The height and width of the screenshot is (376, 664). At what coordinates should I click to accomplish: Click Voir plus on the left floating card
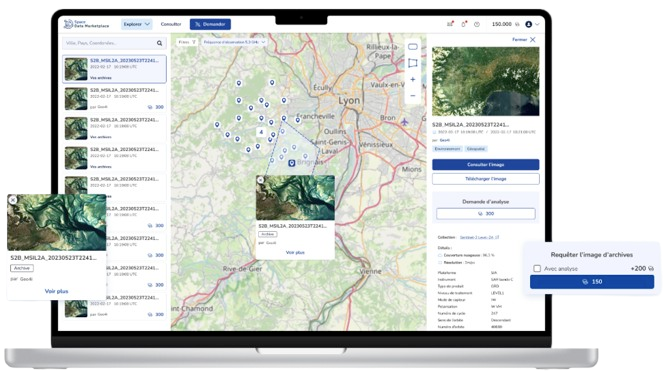[x=56, y=291]
